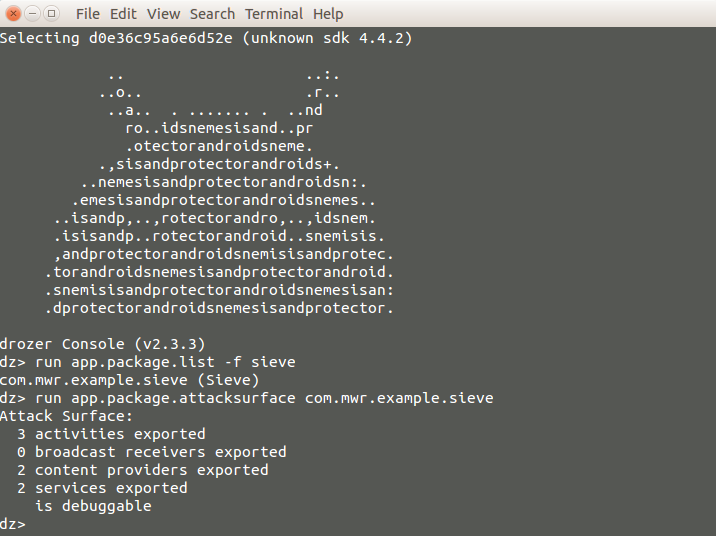
Task: Click the '0 broadcast receivers exported' line
Action: click(152, 452)
